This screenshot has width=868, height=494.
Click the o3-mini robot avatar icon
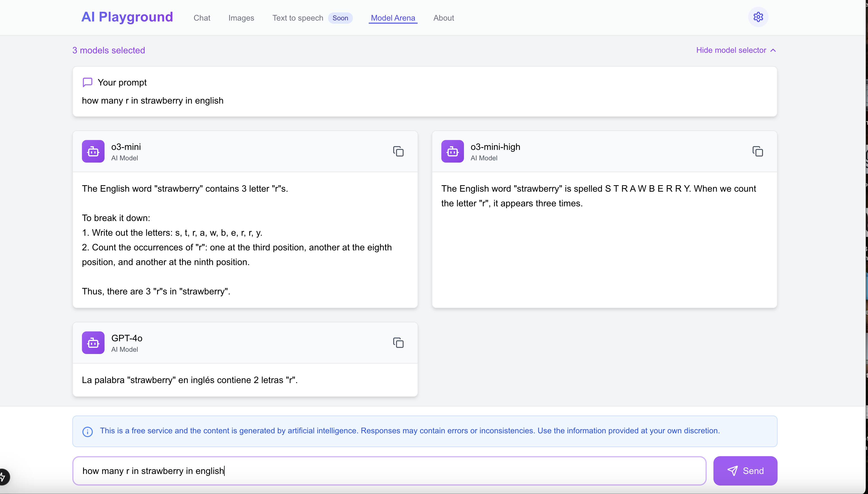click(93, 151)
